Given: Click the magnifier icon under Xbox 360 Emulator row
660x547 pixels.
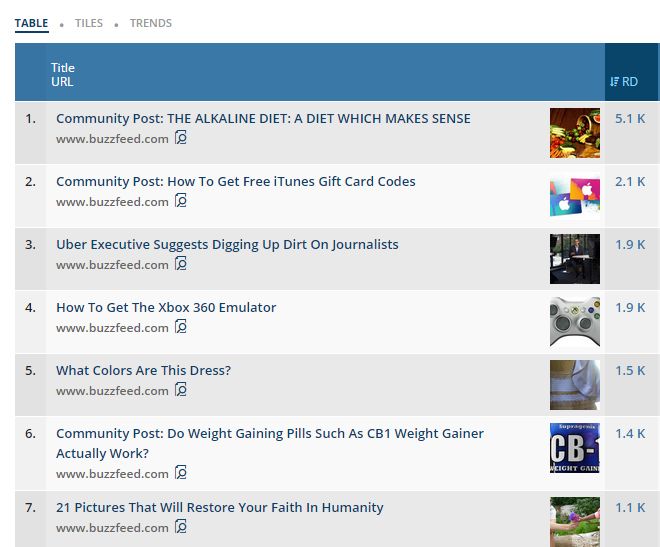Looking at the screenshot, I should coord(181,328).
